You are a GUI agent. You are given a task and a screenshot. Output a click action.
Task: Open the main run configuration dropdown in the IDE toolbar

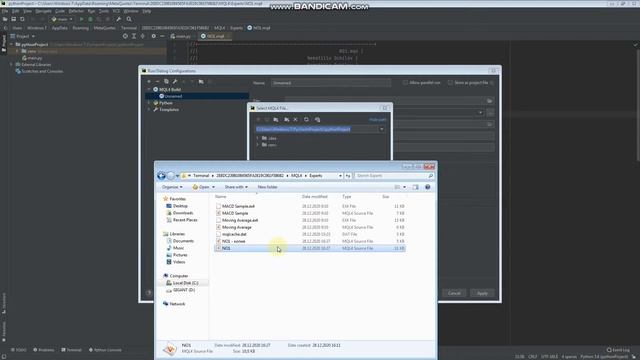tap(62, 19)
